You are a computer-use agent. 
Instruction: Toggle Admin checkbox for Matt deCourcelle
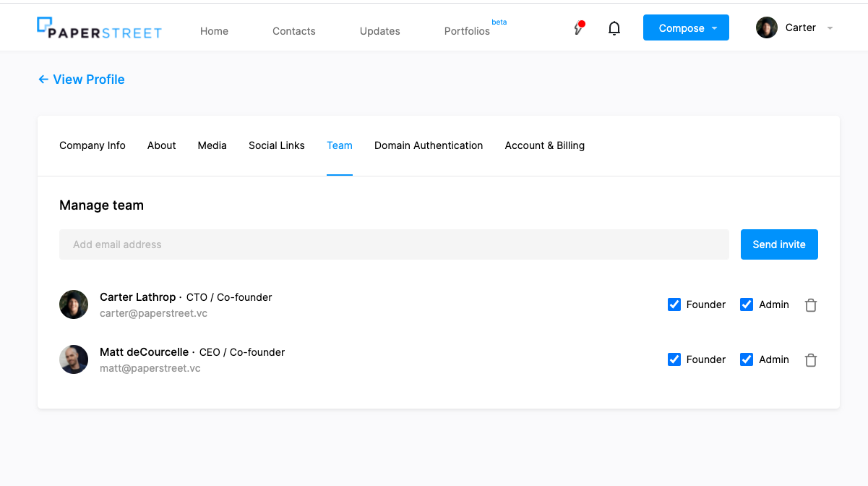(747, 359)
